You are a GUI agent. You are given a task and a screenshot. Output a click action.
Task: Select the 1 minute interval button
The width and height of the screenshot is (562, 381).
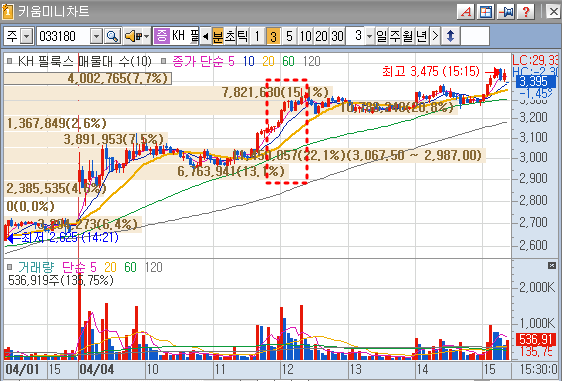pos(257,36)
